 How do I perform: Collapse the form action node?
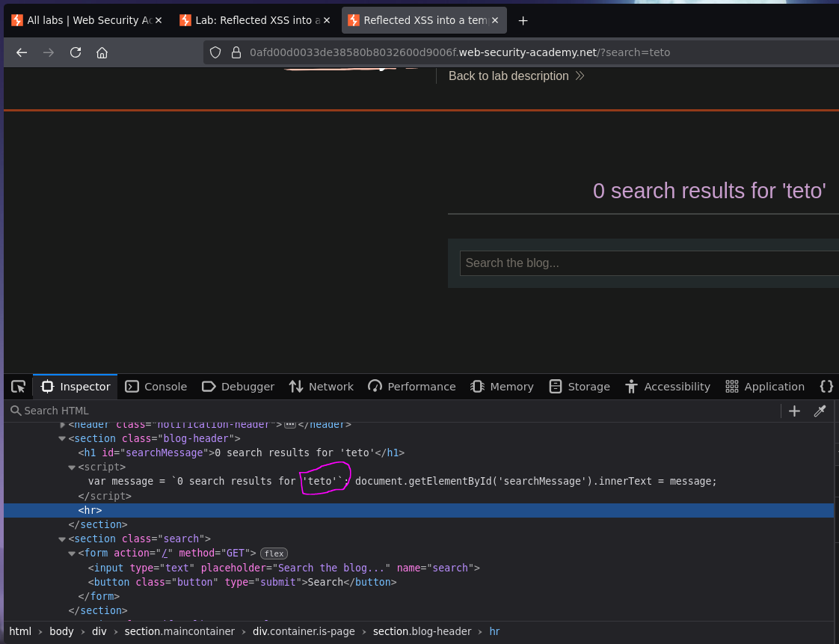point(72,553)
